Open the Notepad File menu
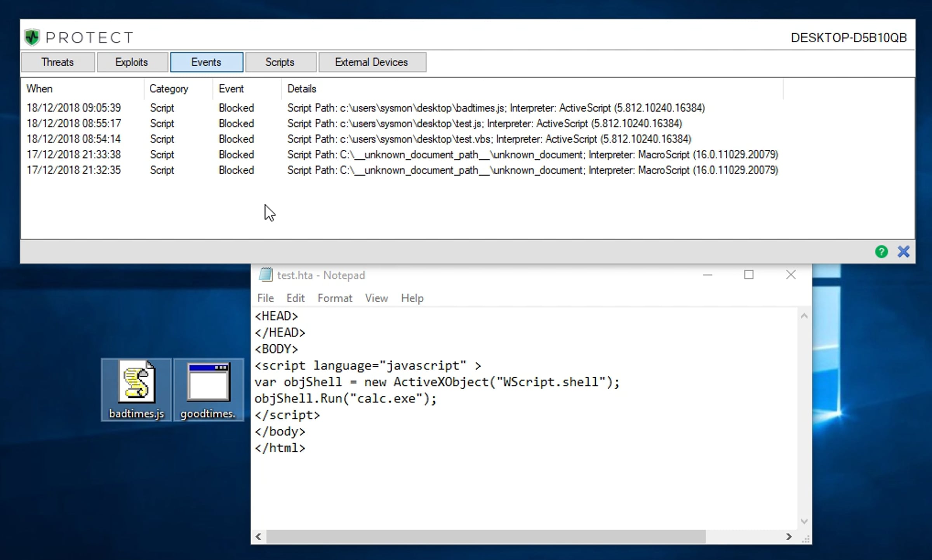 [266, 298]
